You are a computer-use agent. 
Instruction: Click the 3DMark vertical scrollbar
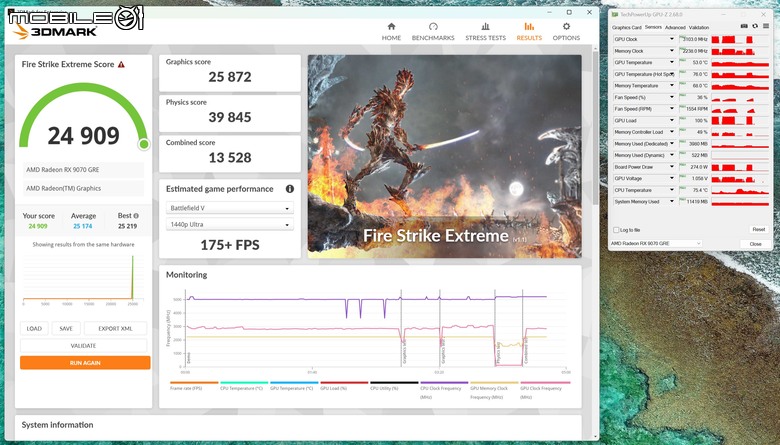[x=595, y=129]
